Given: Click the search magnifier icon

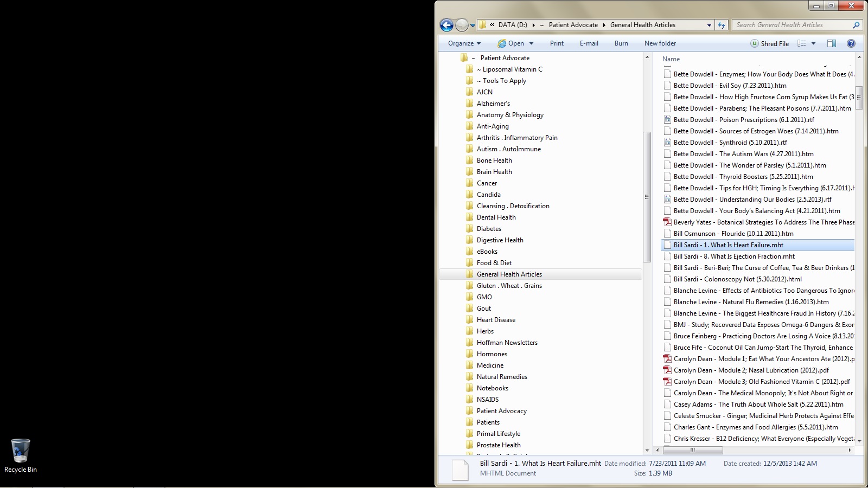Looking at the screenshot, I should (x=856, y=25).
